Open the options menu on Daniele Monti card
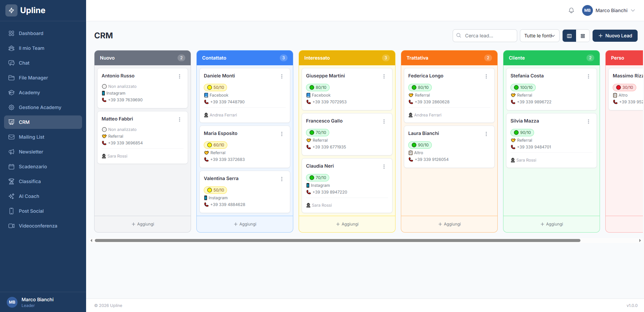Screen dimensions: 644x312 (282, 76)
